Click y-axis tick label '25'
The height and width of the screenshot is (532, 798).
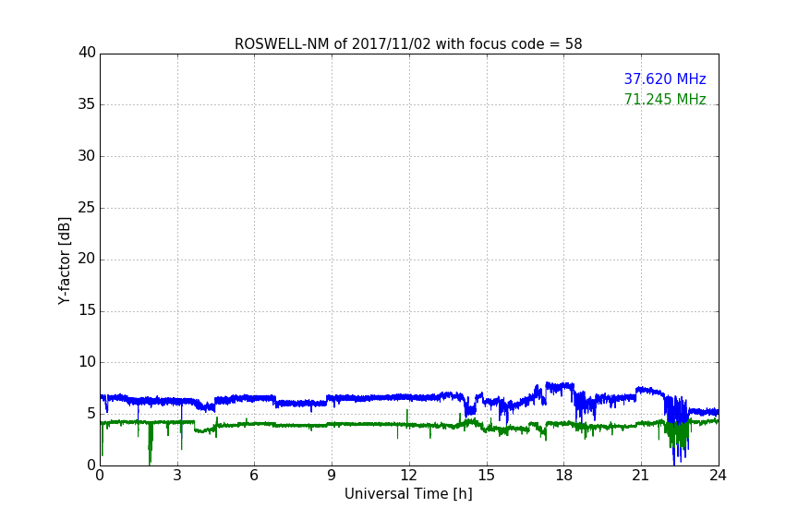(x=87, y=208)
